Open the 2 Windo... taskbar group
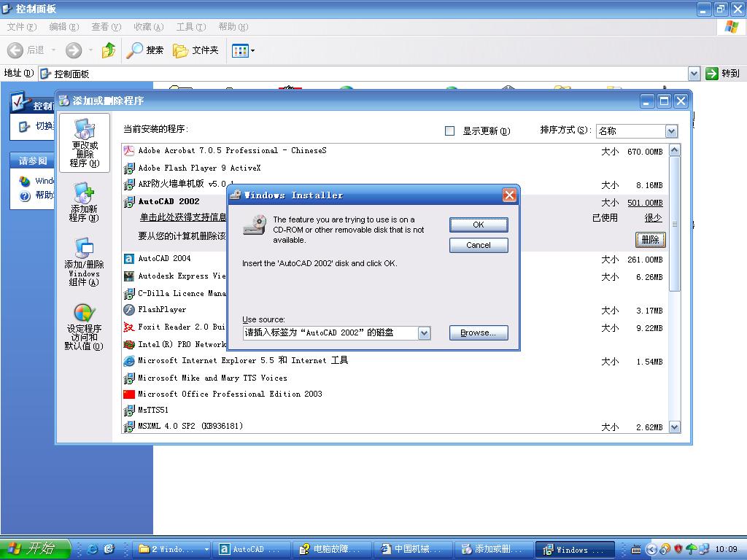Viewport: 747px width, 560px height. tap(171, 550)
